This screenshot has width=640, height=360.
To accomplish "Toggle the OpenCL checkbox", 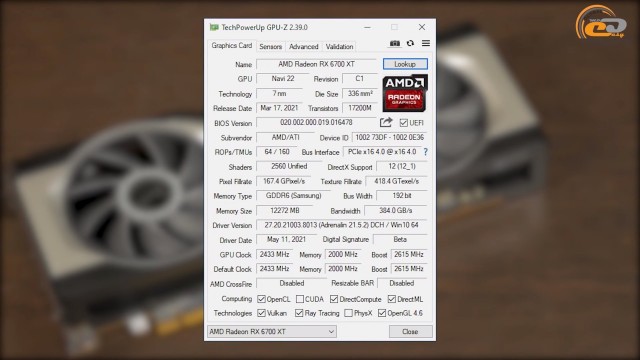I will coord(261,299).
